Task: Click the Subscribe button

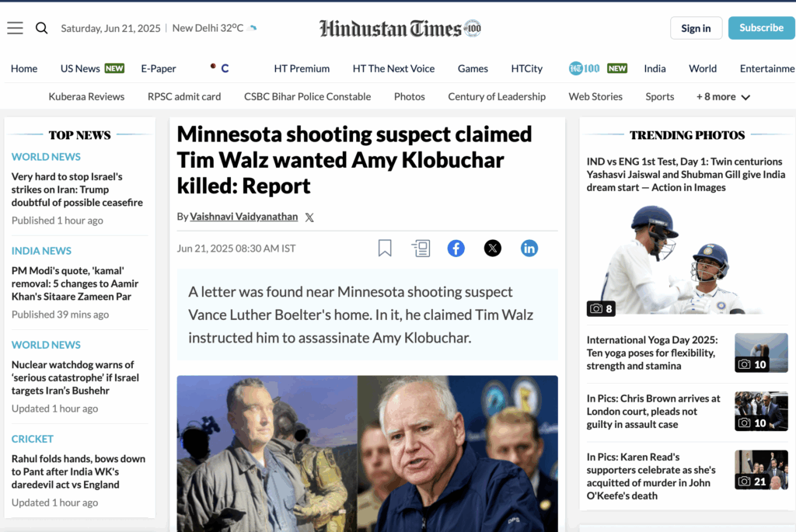Action: 762,28
